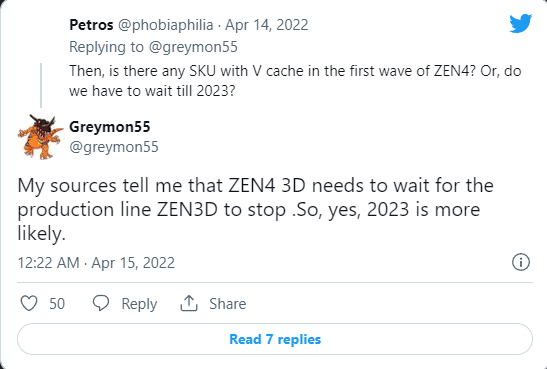This screenshot has height=369, width=547.
Task: Visit the @phobiaphilia handle
Action: pyautogui.click(x=165, y=25)
